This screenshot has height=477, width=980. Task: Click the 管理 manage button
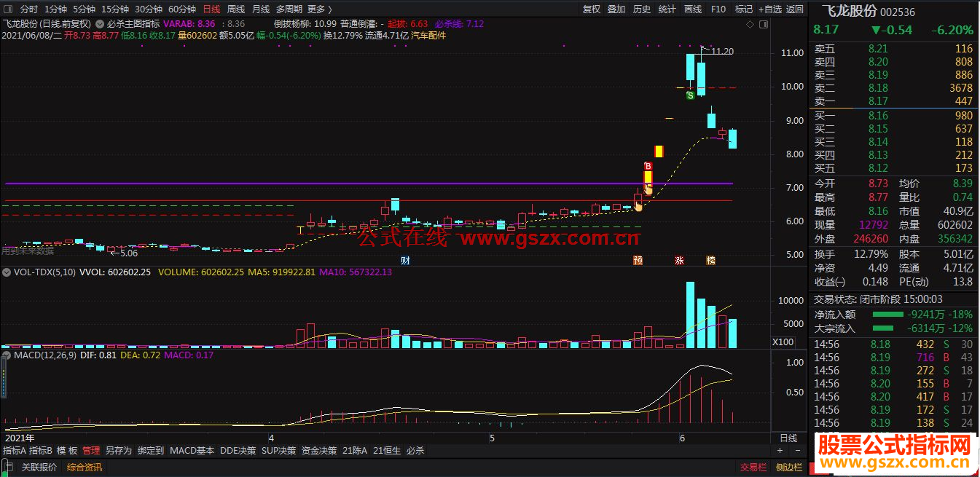[x=91, y=451]
